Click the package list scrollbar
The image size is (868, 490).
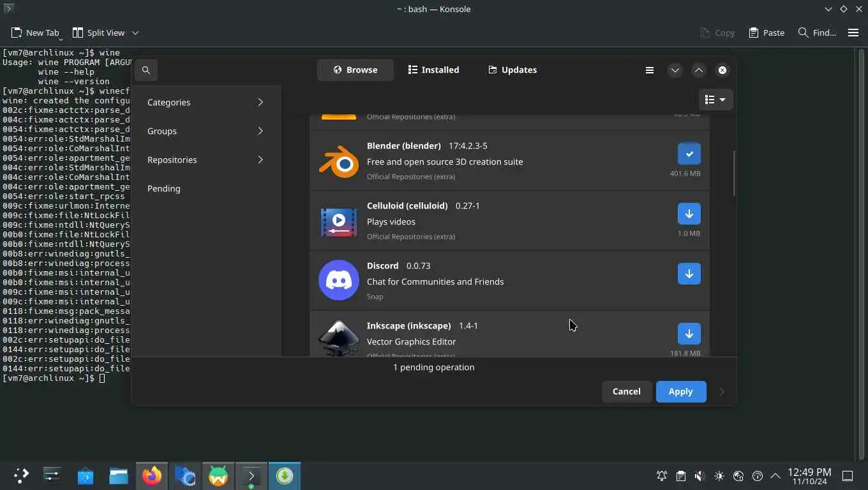click(x=734, y=173)
